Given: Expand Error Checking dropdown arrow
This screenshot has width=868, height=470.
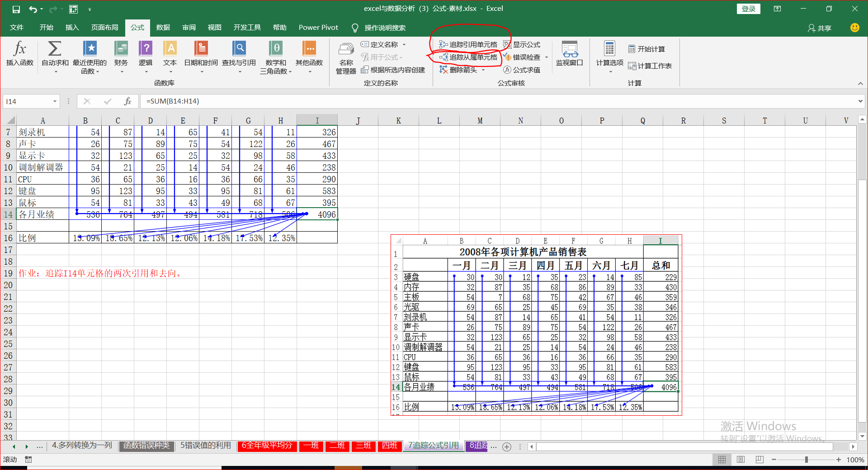Looking at the screenshot, I should [x=546, y=57].
